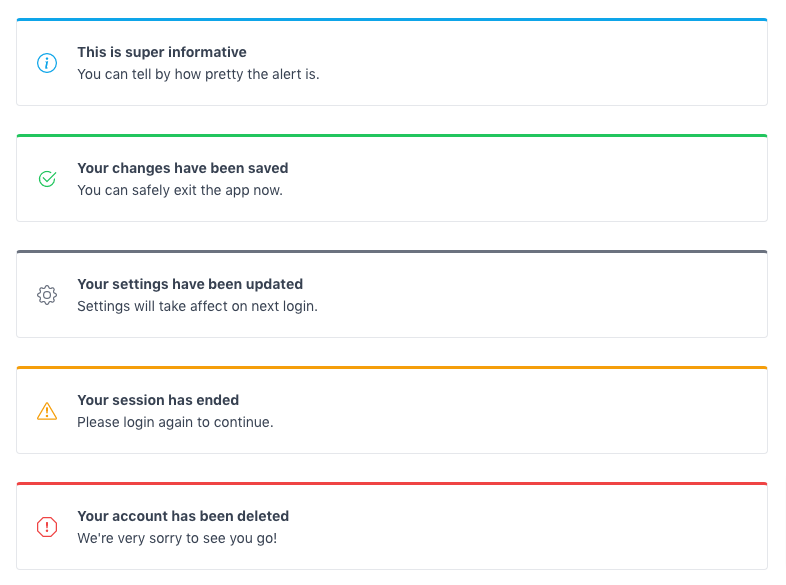
Task: Select the 'This is super informative' heading
Action: tap(162, 52)
